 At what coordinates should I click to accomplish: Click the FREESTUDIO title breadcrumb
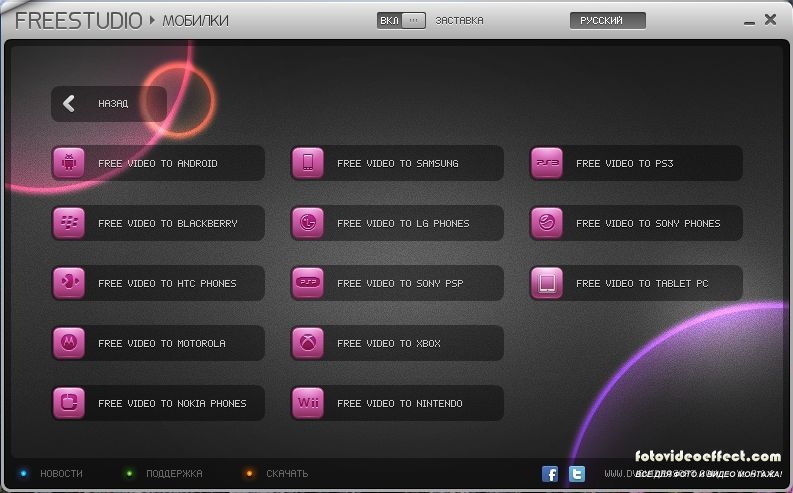tap(78, 21)
